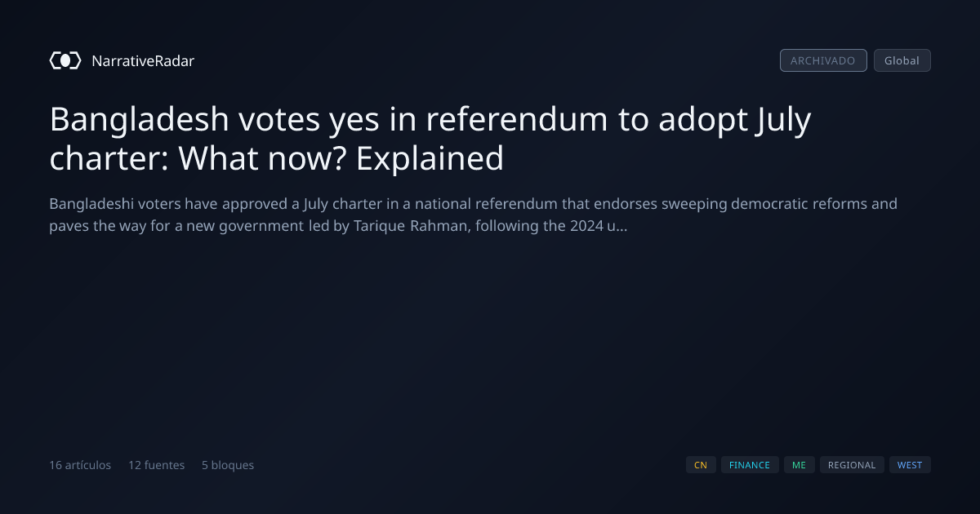Select the Tarique Rahman name in summary
This screenshot has width=980, height=514.
tap(403, 226)
